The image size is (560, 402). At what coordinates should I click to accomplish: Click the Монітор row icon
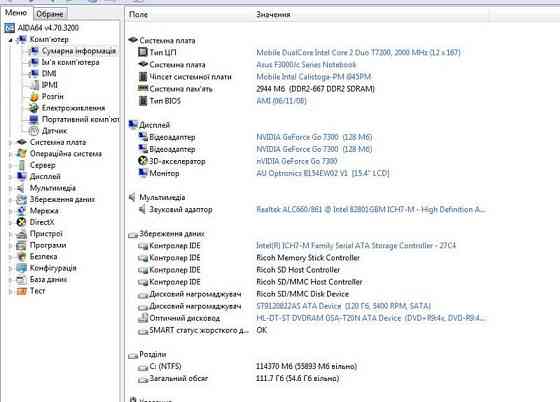143,173
